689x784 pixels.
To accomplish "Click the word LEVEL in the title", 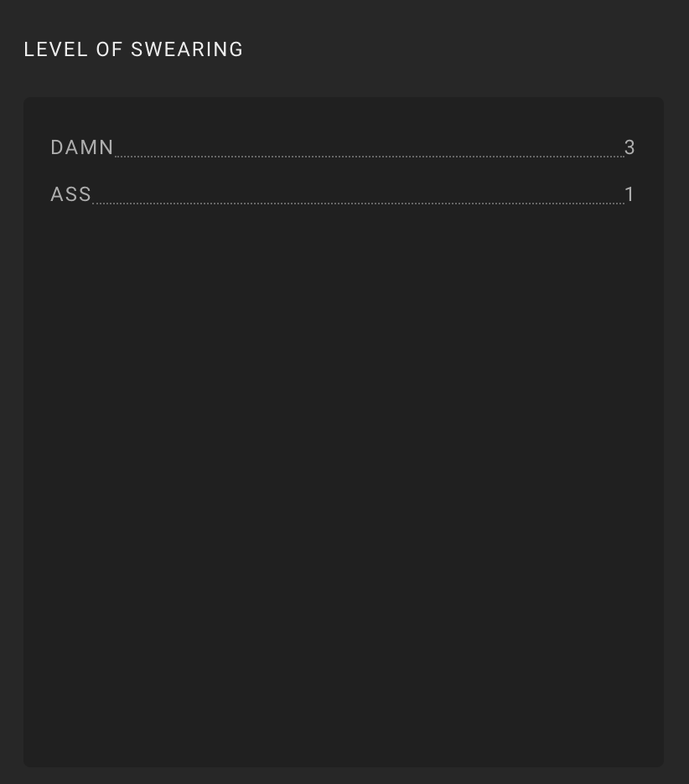I will pos(55,49).
